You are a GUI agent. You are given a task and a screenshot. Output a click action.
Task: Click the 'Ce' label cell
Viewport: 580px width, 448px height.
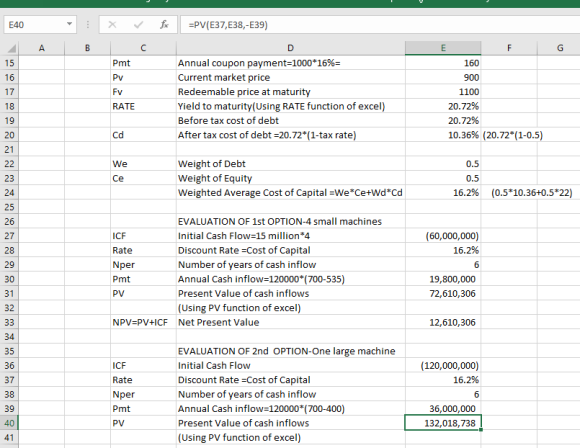143,178
